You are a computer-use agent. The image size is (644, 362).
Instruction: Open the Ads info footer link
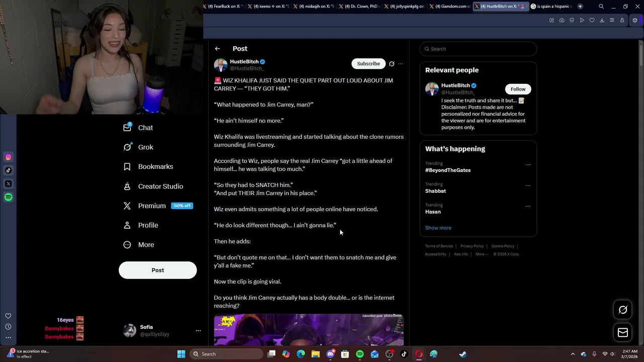(461, 254)
